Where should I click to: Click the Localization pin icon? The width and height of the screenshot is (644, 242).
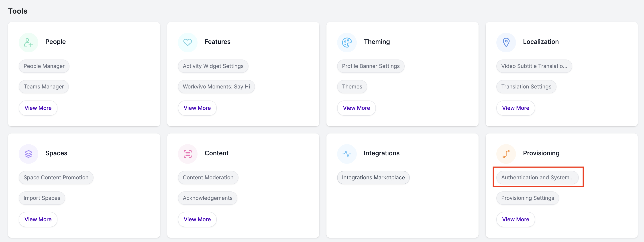coord(506,42)
